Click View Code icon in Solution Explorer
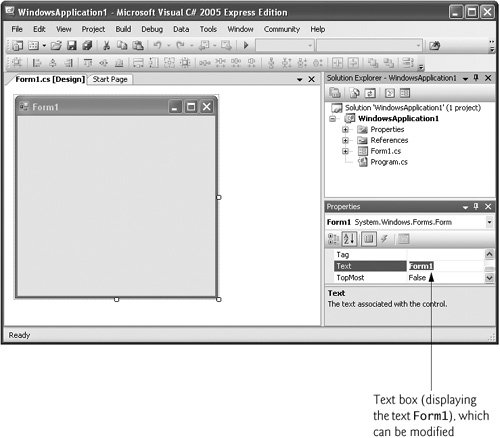Viewport: 500px width, 438px height. point(389,93)
